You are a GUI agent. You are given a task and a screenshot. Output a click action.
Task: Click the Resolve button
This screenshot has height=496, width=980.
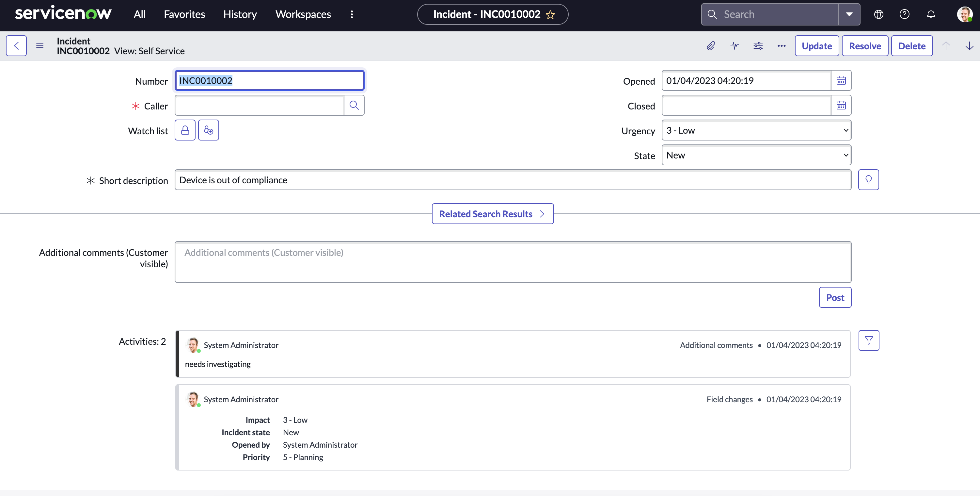click(865, 46)
